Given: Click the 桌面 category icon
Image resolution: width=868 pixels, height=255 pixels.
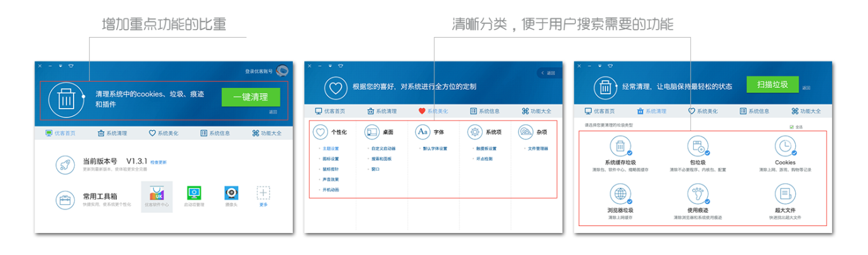Looking at the screenshot, I should [x=371, y=133].
